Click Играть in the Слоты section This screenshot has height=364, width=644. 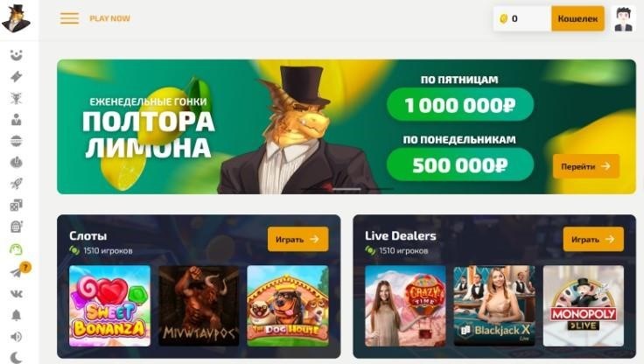[x=297, y=239]
